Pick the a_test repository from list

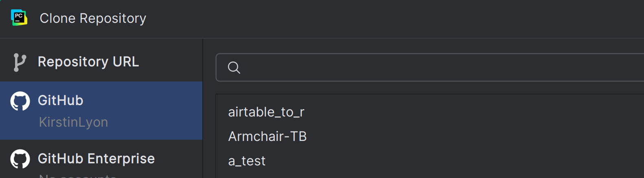247,161
